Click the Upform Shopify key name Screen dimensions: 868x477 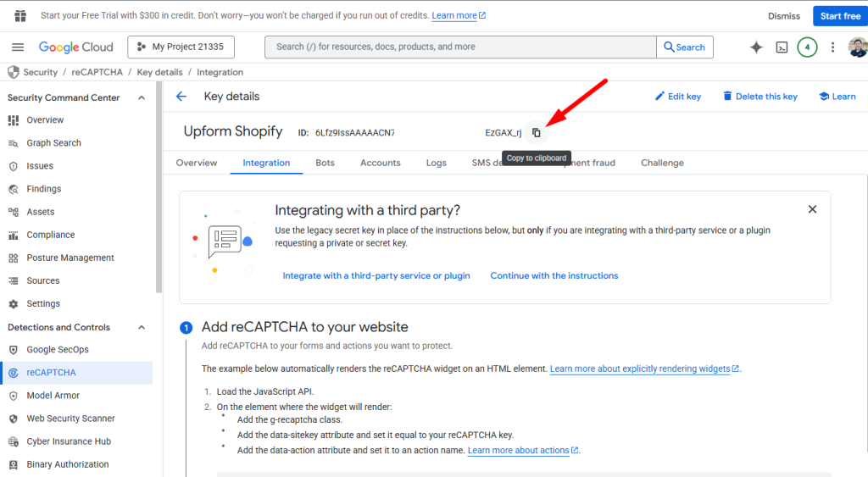tap(233, 131)
